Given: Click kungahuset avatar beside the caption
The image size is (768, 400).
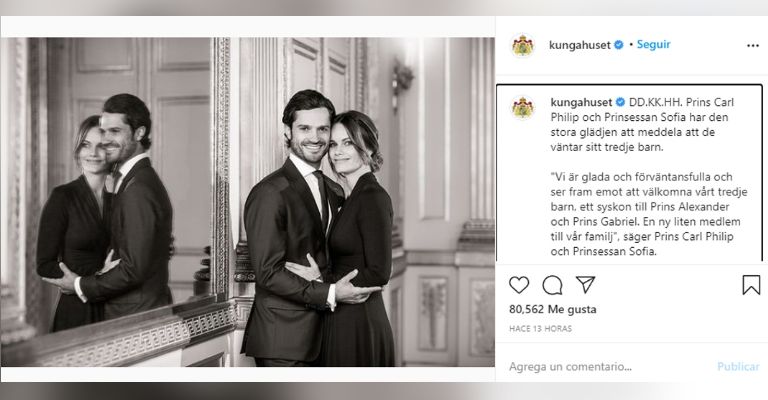Looking at the screenshot, I should point(523,107).
